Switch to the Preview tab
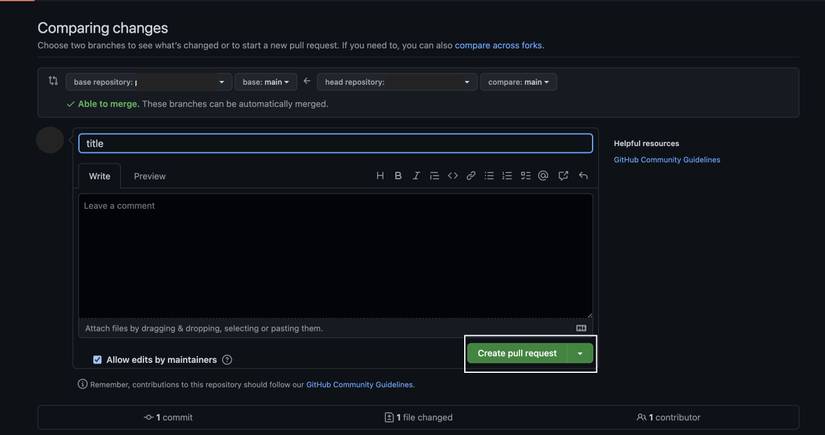 (x=149, y=176)
